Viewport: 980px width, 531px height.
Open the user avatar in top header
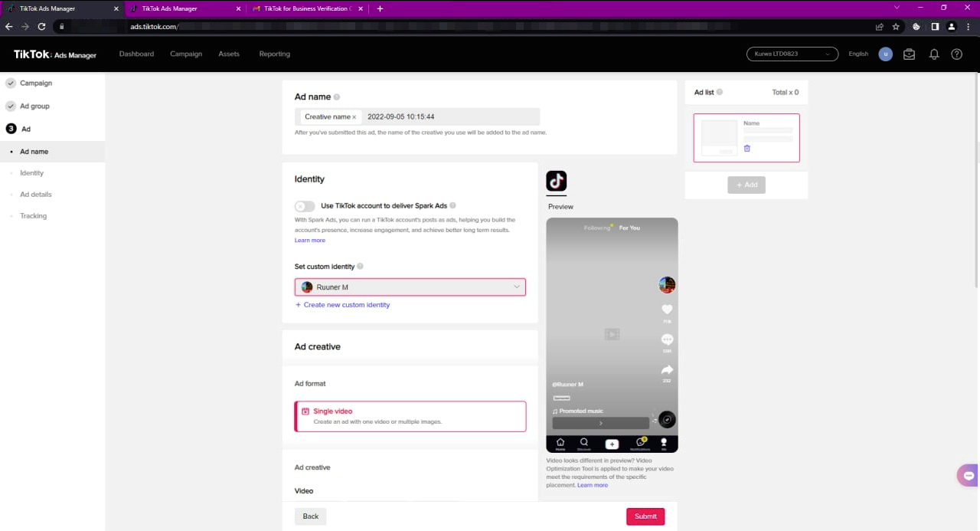[886, 54]
